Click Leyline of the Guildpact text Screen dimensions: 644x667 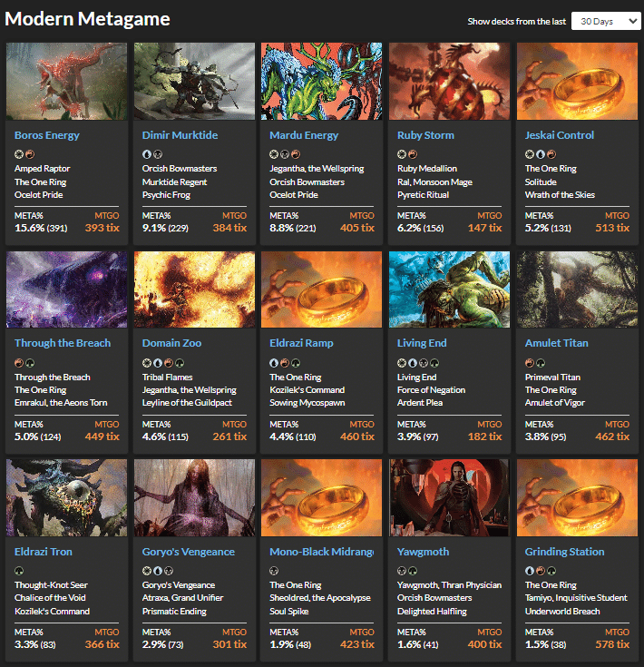pyautogui.click(x=187, y=402)
